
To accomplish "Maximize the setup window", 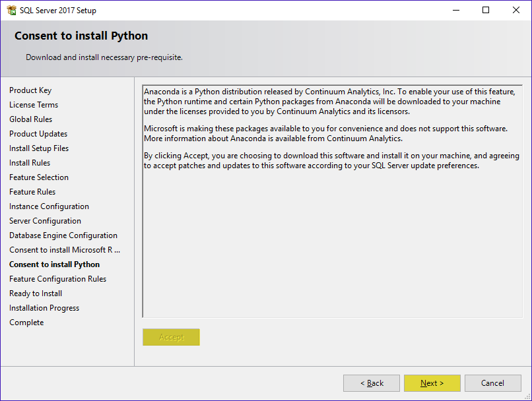I will point(486,10).
